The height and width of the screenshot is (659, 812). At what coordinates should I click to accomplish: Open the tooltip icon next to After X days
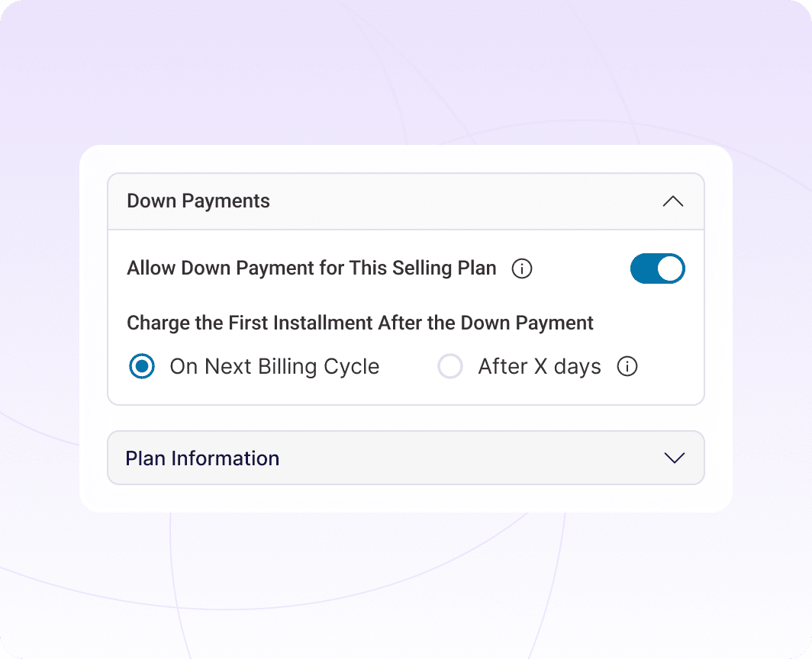click(x=627, y=367)
